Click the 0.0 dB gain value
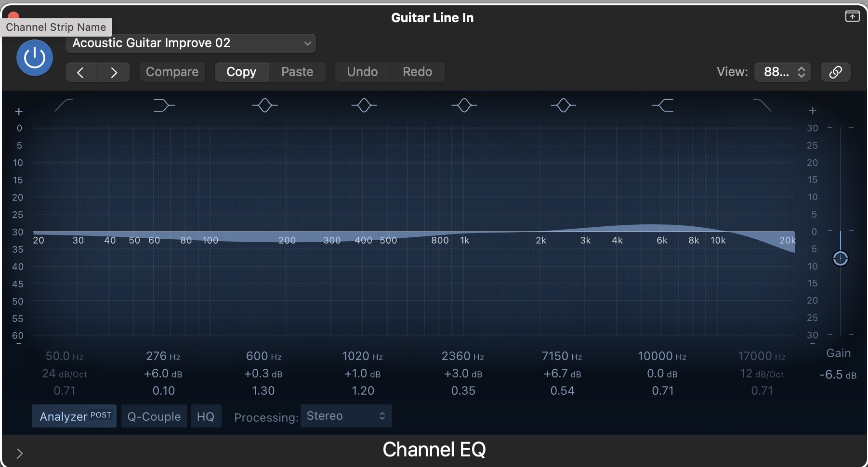 662,374
